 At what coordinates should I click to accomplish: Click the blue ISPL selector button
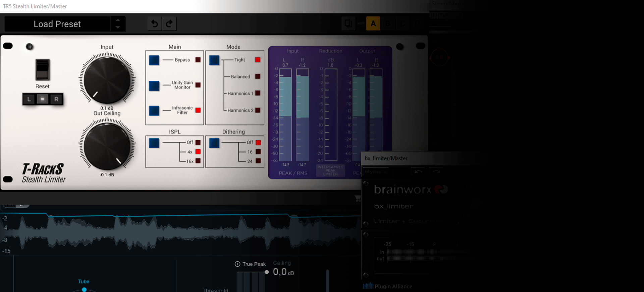pyautogui.click(x=154, y=143)
